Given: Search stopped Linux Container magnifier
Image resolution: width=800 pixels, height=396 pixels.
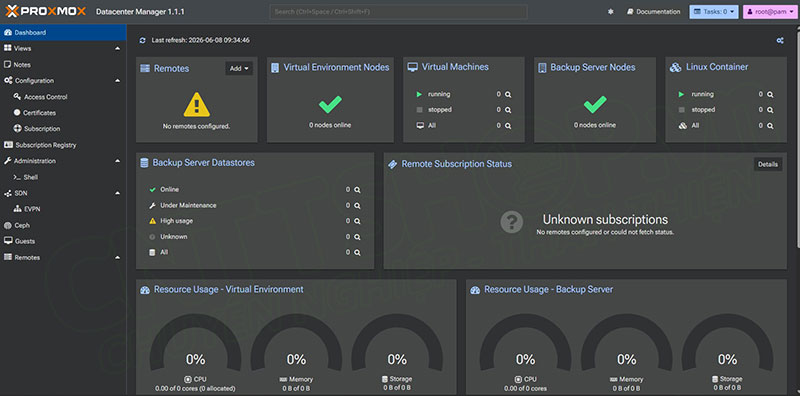Looking at the screenshot, I should (770, 110).
